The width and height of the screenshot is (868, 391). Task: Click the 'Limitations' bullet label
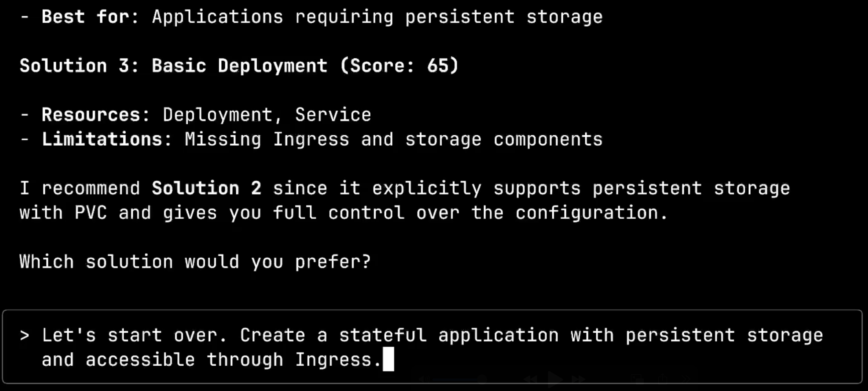(102, 139)
